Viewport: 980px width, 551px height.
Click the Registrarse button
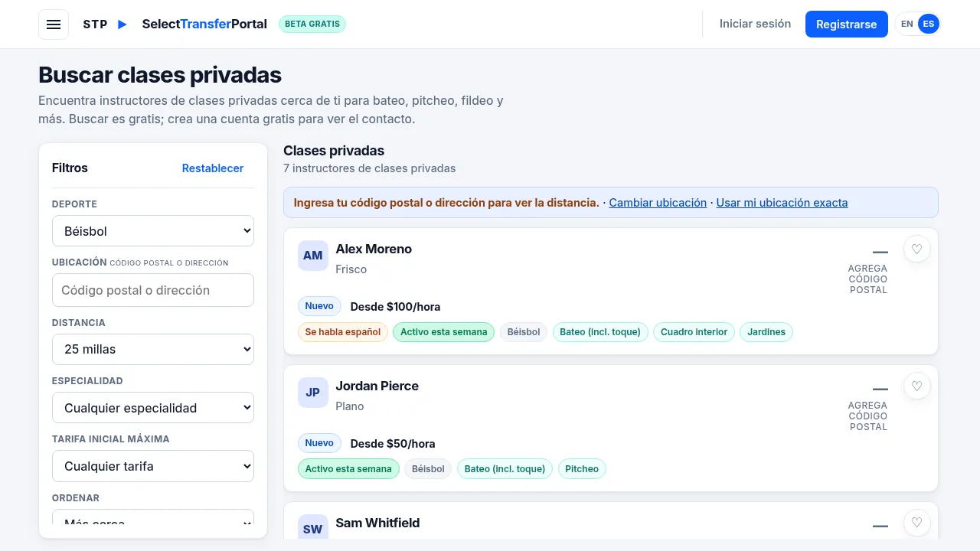point(847,24)
